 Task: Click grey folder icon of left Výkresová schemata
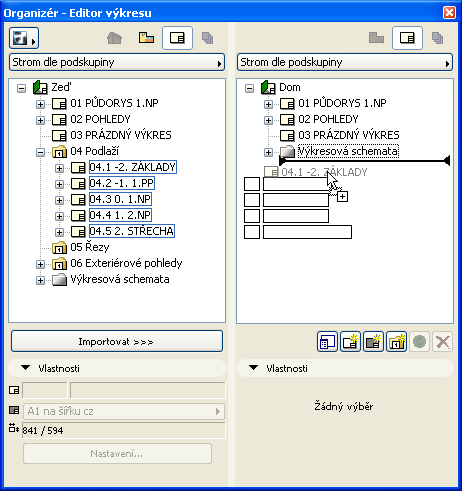pos(59,279)
